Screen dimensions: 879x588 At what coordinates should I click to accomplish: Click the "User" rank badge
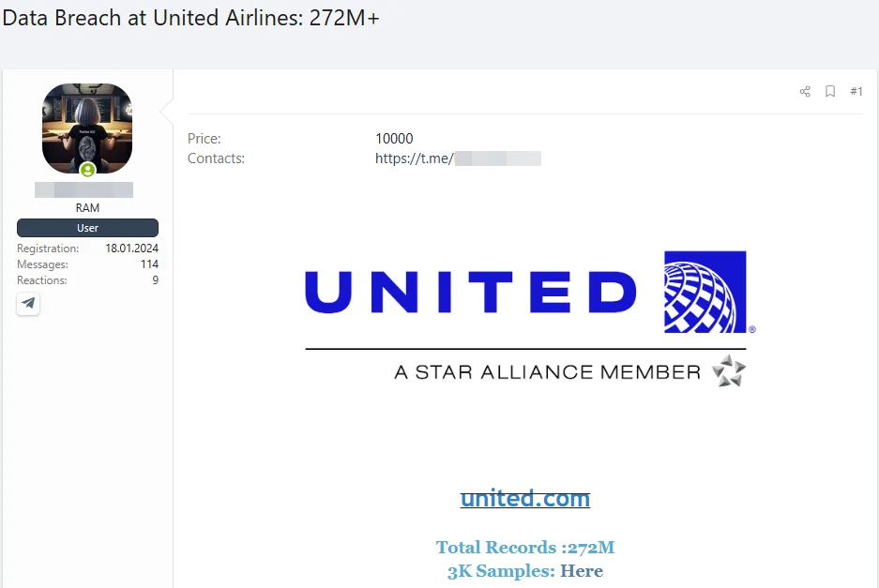87,228
